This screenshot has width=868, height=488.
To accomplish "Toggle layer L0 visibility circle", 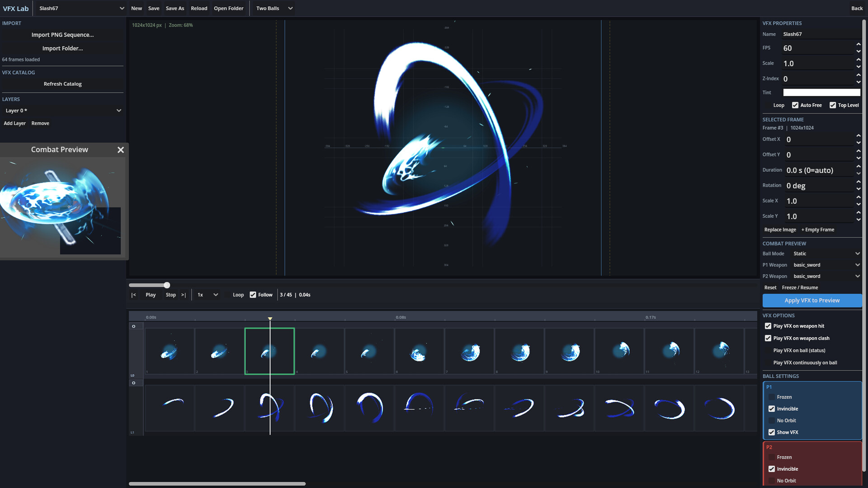I will (133, 326).
